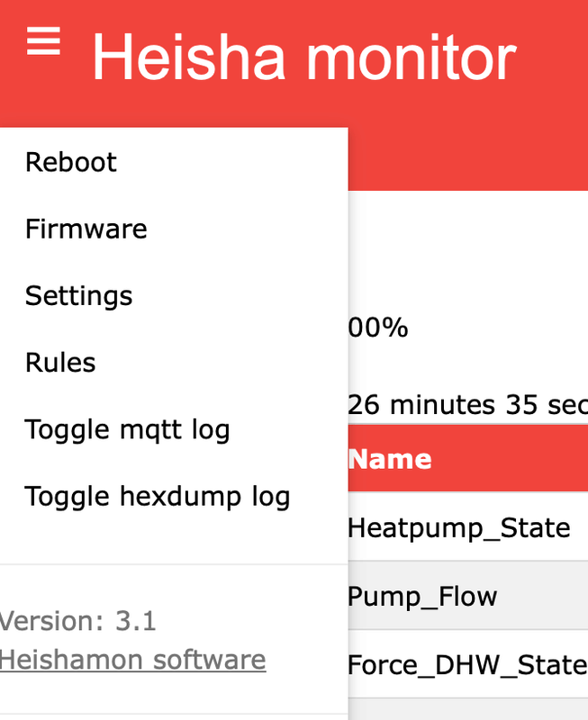The image size is (588, 720).
Task: Click the Version: 3.1 text
Action: pos(77,621)
